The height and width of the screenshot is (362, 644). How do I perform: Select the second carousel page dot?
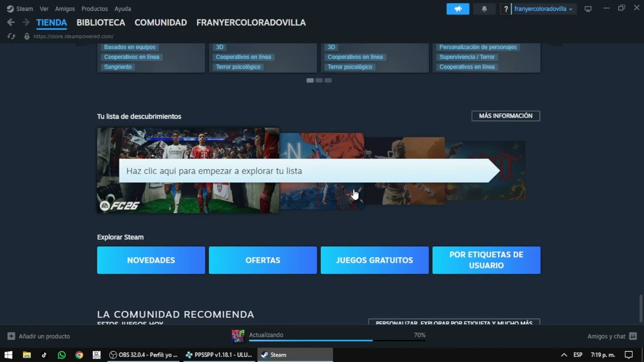coord(319,80)
